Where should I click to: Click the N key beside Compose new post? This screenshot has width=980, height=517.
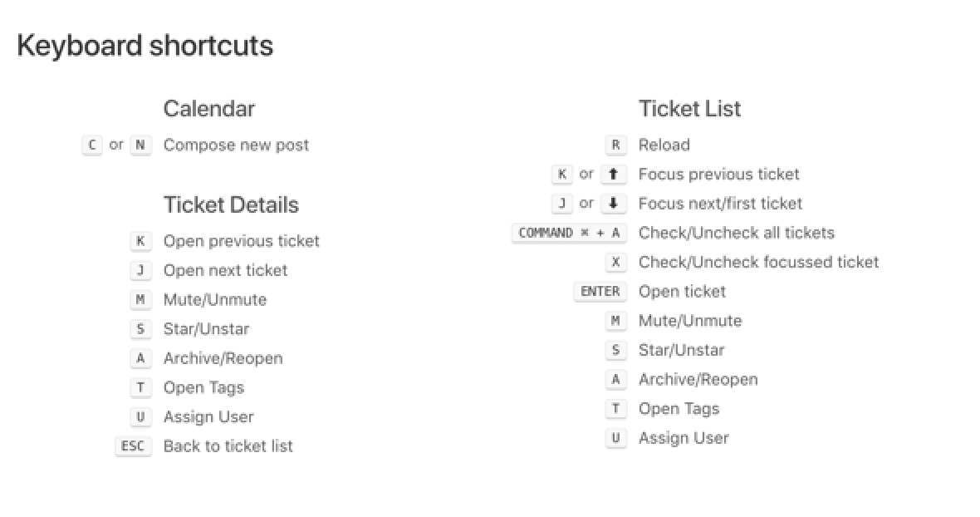click(x=140, y=145)
